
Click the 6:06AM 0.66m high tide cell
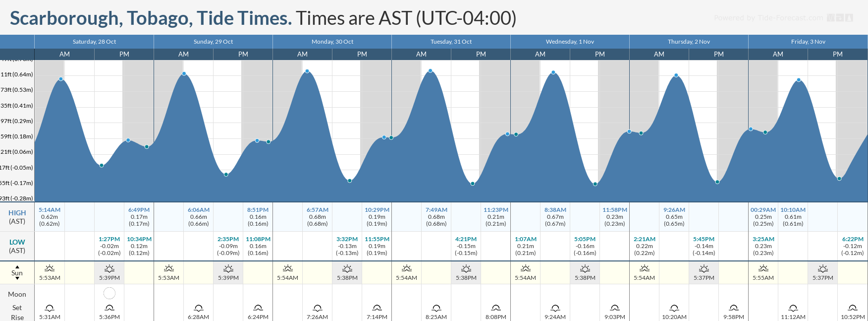tap(199, 217)
